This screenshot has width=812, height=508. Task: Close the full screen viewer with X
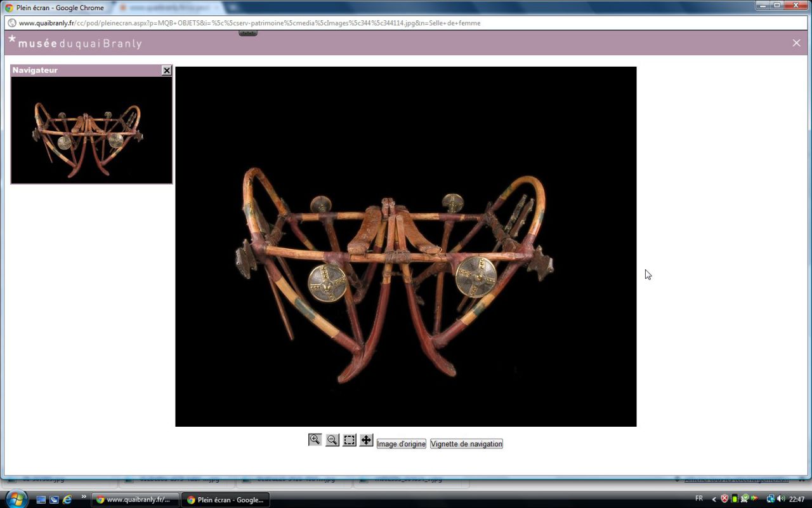pos(796,43)
